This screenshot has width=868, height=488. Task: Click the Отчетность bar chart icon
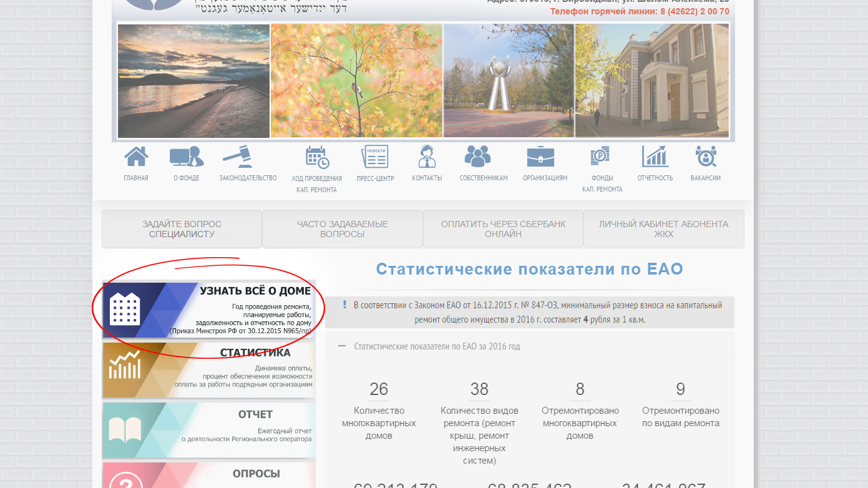tap(655, 156)
